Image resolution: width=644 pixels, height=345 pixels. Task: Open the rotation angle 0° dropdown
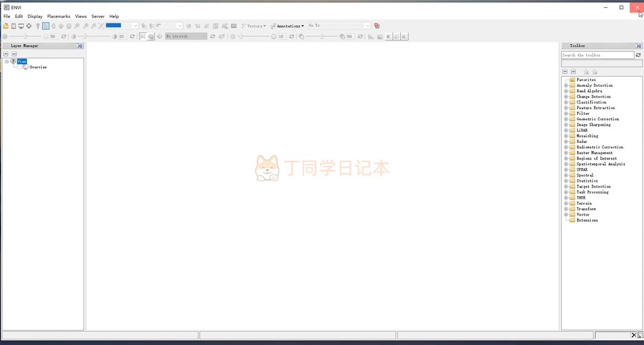click(180, 26)
